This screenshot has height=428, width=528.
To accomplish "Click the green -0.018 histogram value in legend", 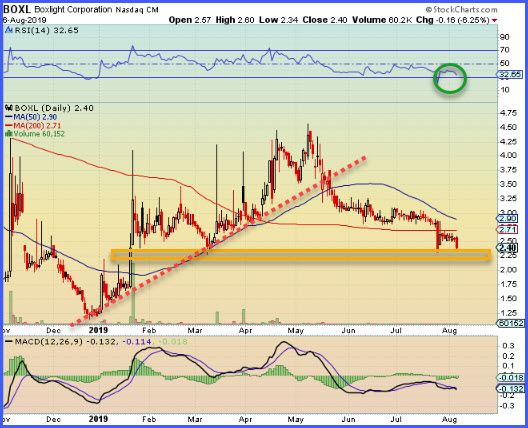I will pyautogui.click(x=172, y=342).
